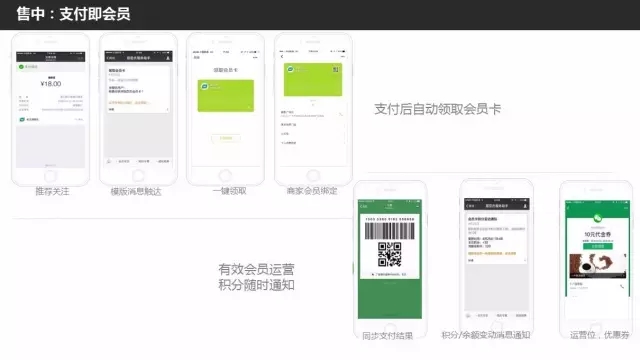Screen dimensions: 640x360
Task: Click the green button under 10元代金券
Action: click(598, 246)
